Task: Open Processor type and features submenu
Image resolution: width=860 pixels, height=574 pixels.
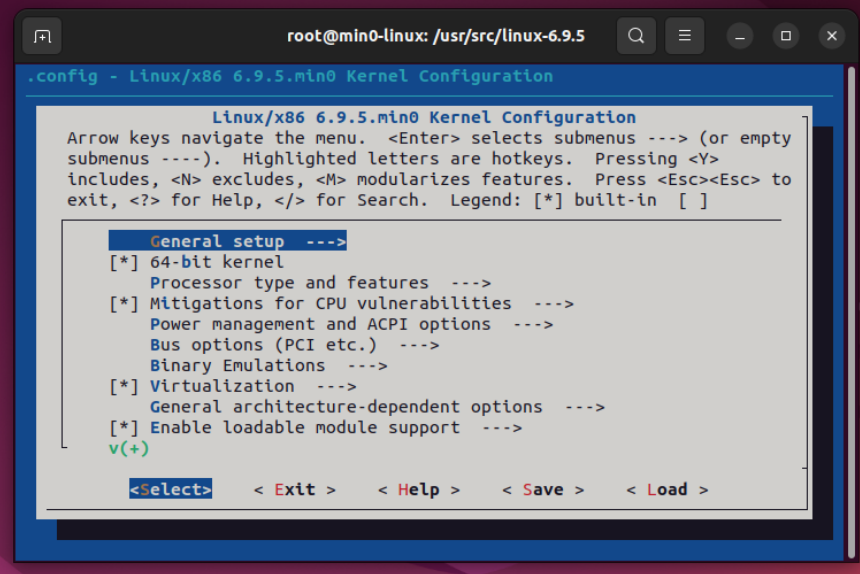Action: coord(320,283)
